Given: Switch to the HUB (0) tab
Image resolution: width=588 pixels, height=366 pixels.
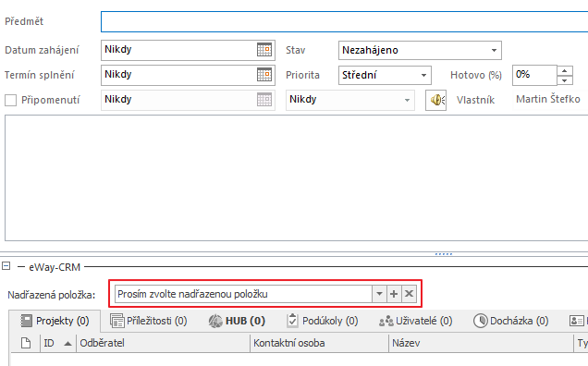Looking at the screenshot, I should click(x=237, y=321).
